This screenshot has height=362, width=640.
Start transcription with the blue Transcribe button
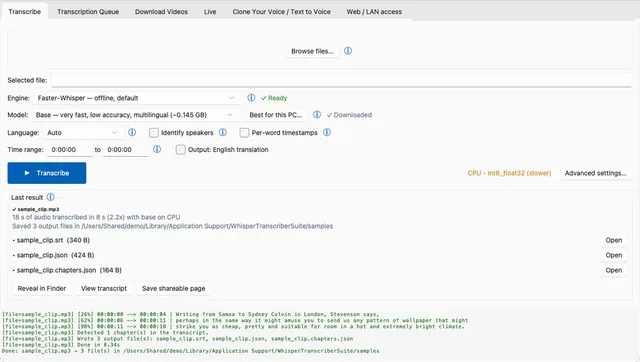coord(47,173)
